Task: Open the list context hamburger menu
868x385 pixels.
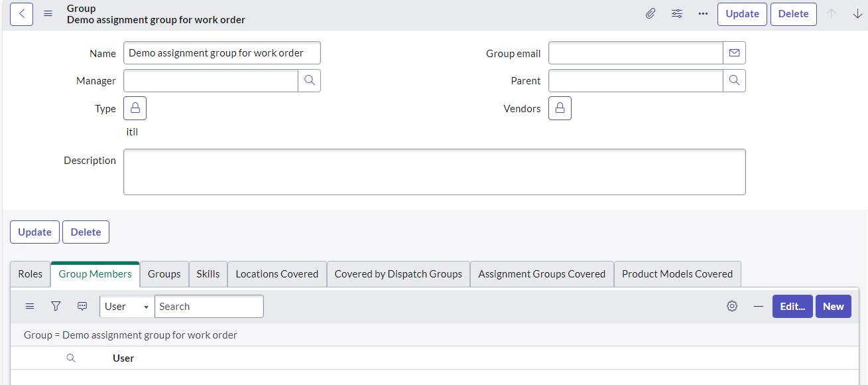Action: point(29,306)
